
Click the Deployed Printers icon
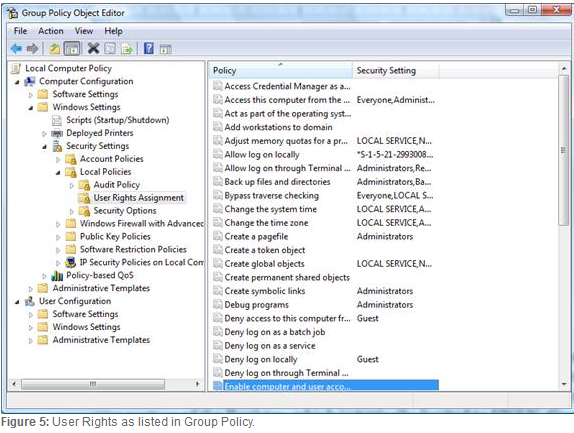click(57, 133)
